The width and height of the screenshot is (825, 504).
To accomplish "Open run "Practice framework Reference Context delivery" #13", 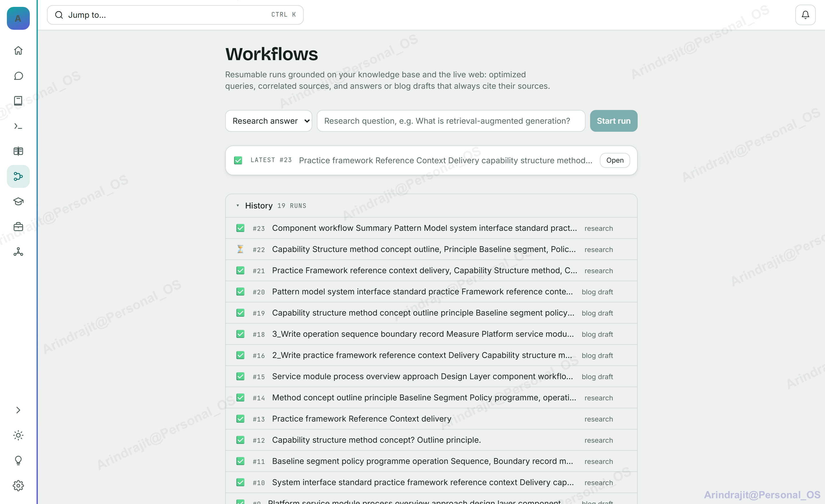I will coord(431,419).
